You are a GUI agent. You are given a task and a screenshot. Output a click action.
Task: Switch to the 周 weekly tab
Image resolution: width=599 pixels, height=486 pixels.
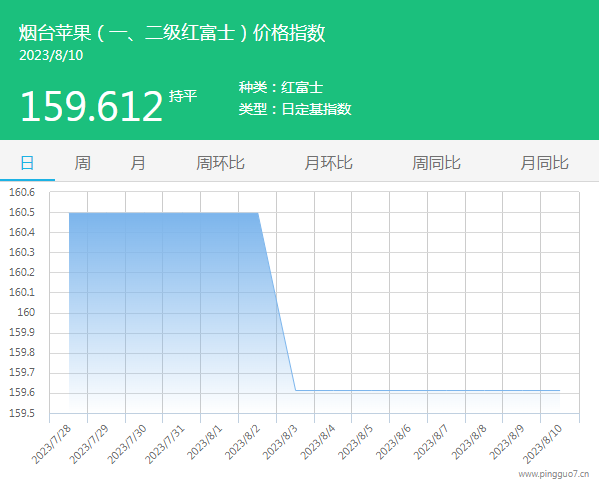click(83, 163)
